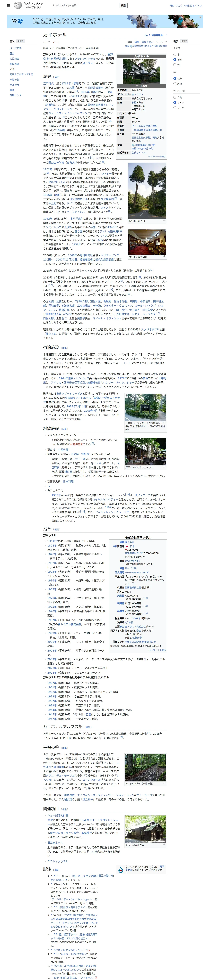Go to 料飲施設 in the table of contents
This screenshot has width=210, height=980.
[x=15, y=64]
